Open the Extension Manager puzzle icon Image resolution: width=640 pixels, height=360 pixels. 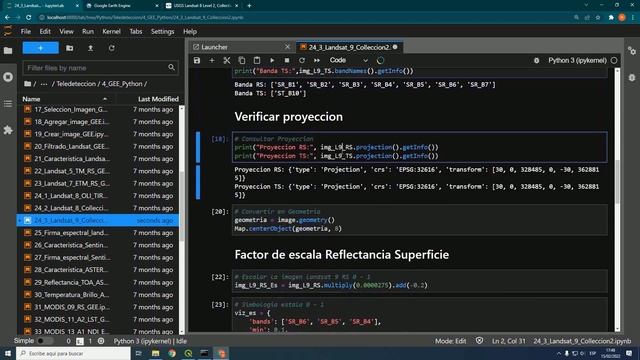8,130
